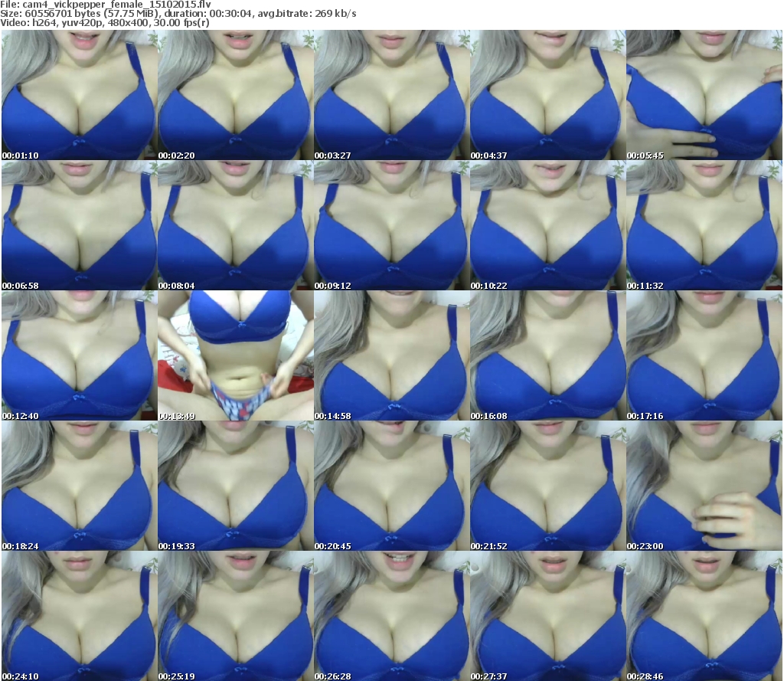Select the thumbnail stamped 00:20:45
The height and width of the screenshot is (681, 784).
(391, 486)
